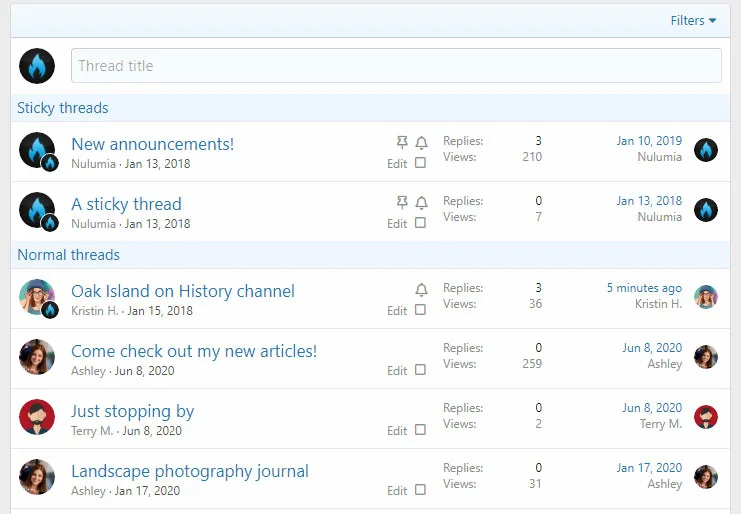
Task: Click Terry M. red avatar beside Just stopping by
Action: click(37, 417)
